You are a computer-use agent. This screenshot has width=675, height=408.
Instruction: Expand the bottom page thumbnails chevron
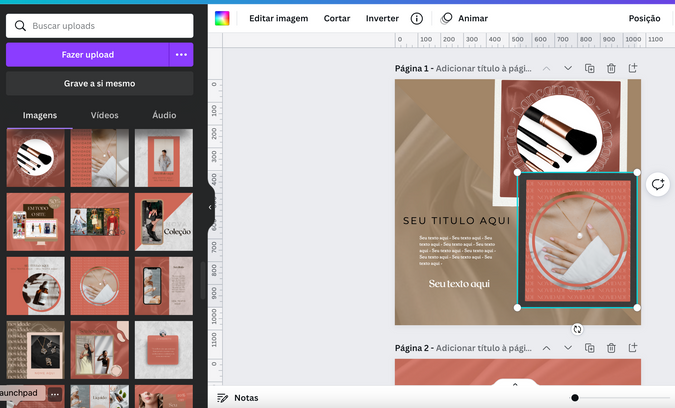pos(515,384)
